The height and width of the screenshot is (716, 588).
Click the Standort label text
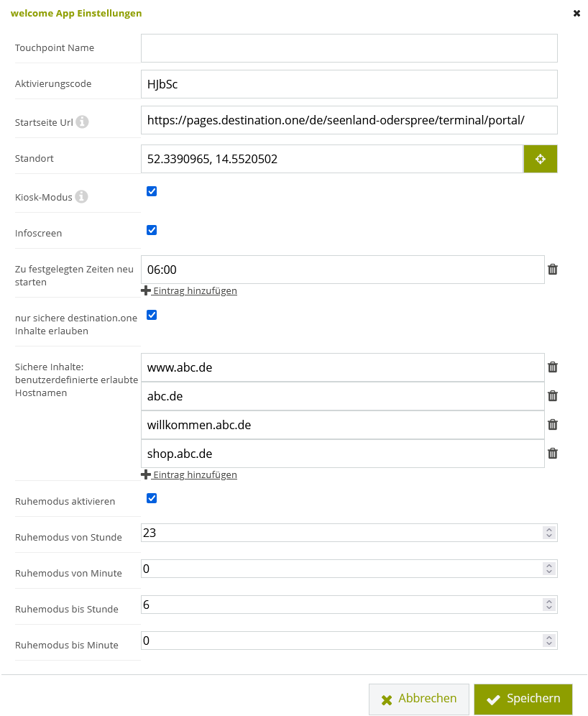(x=35, y=158)
